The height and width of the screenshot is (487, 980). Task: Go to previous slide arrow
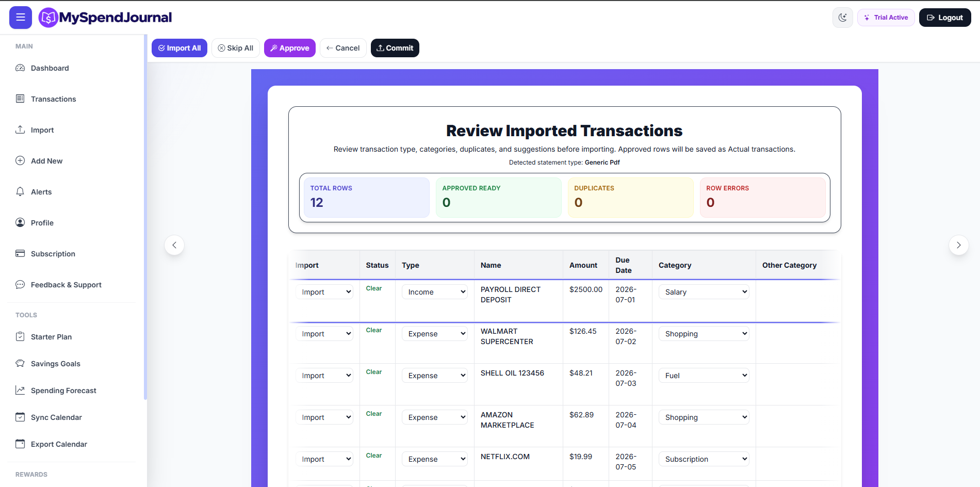(x=174, y=245)
